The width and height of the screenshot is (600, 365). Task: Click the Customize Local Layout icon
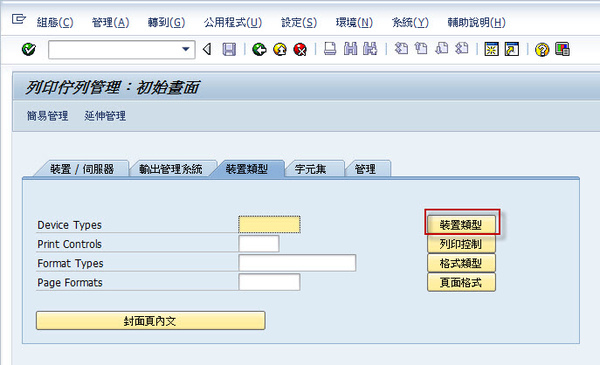pos(562,49)
